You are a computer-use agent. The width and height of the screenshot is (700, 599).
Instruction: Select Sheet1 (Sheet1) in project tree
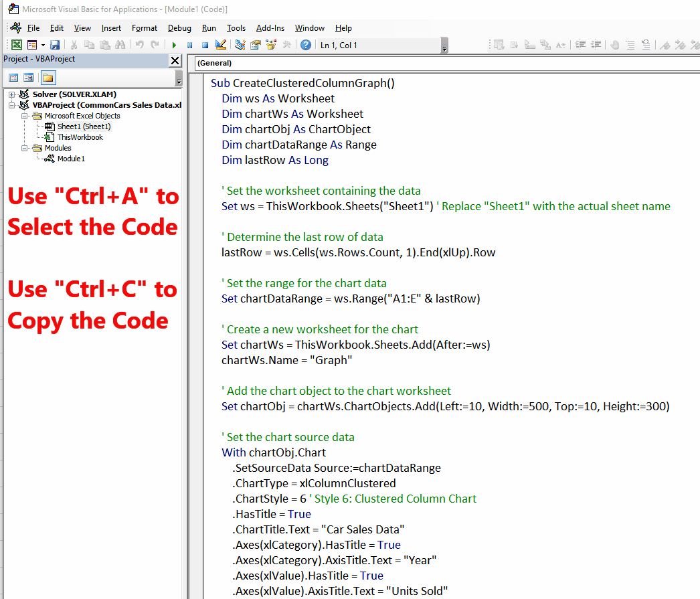tap(84, 126)
